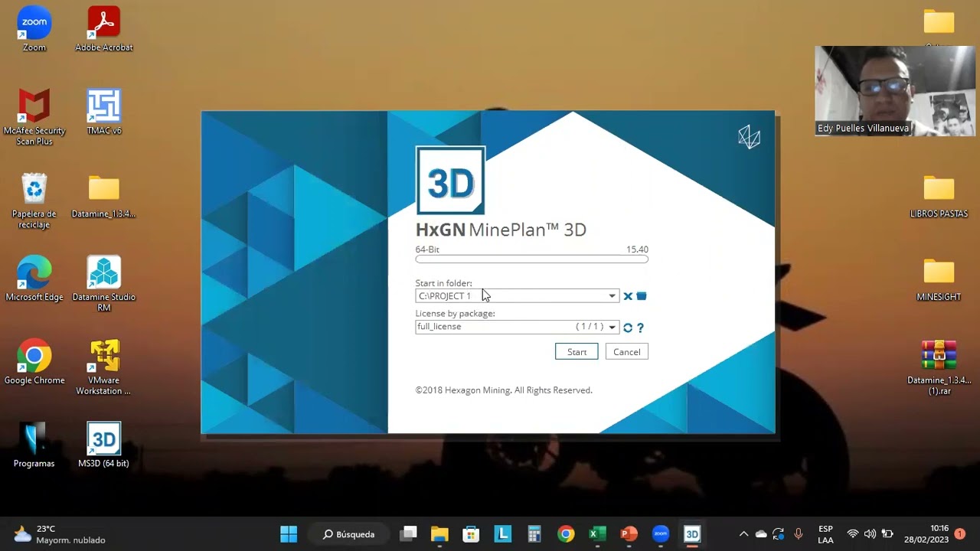Switch to Excel in the taskbar
The height and width of the screenshot is (551, 980).
pyautogui.click(x=597, y=534)
